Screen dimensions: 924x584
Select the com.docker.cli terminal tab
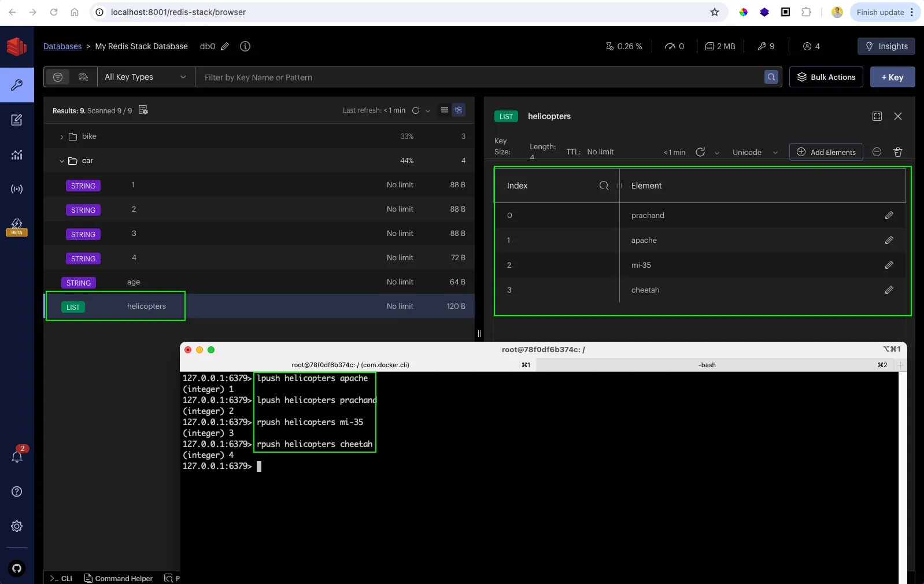tap(358, 365)
